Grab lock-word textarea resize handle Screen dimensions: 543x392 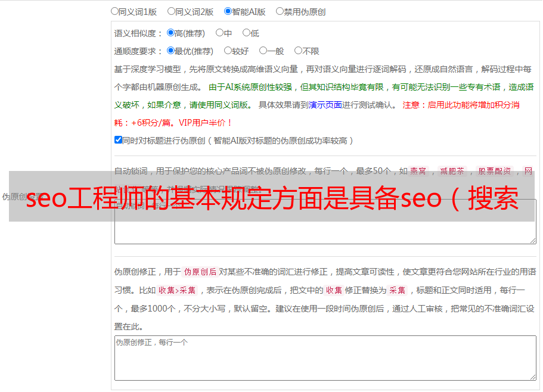point(533,241)
